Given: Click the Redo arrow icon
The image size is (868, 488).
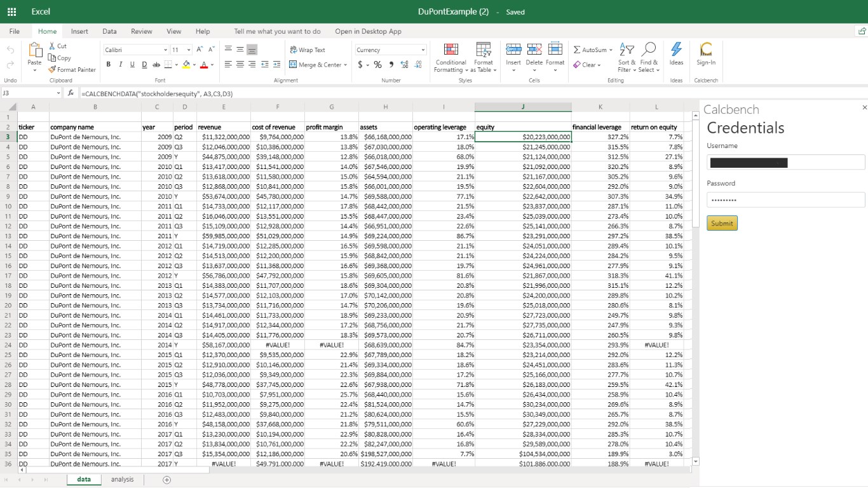Looking at the screenshot, I should 10,65.
